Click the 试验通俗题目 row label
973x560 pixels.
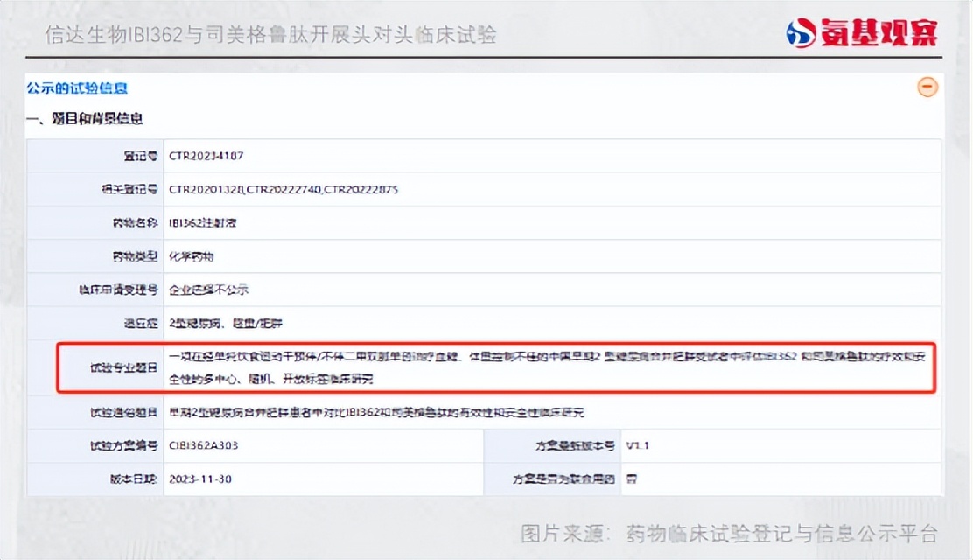(124, 412)
